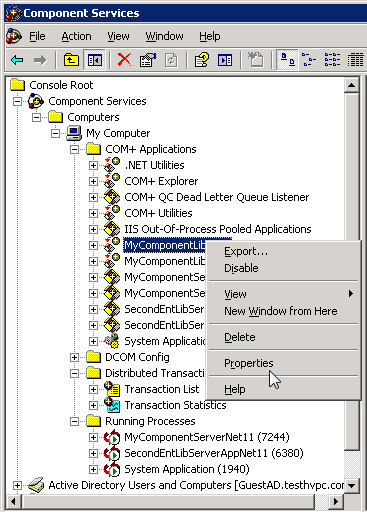
Task: Click the DCOM Config folder icon
Action: [x=93, y=357]
